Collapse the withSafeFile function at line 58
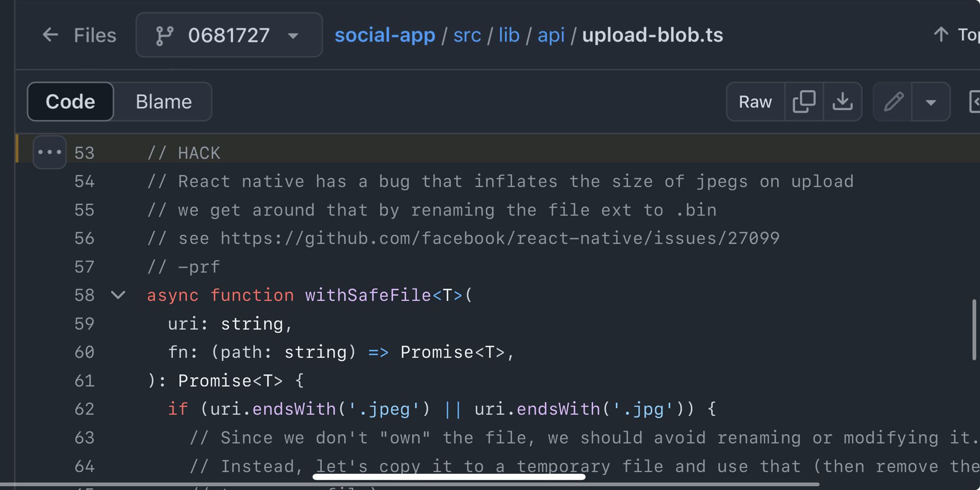This screenshot has height=490, width=980. [118, 295]
